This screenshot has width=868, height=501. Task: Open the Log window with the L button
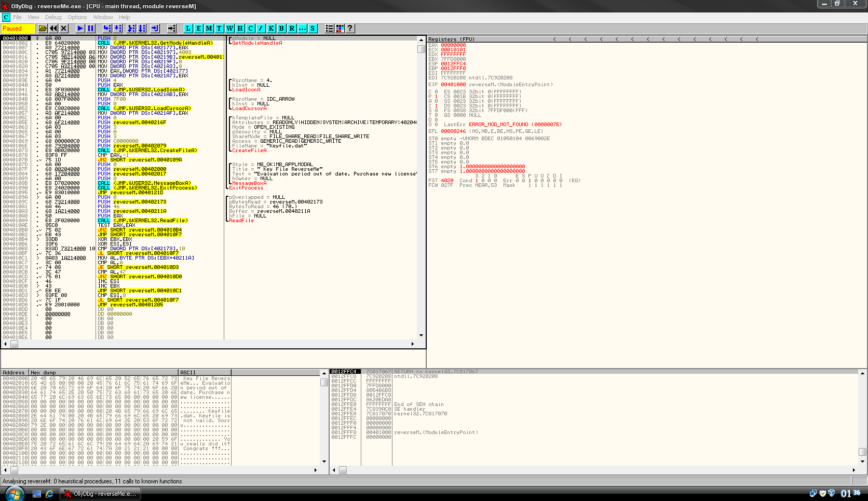pos(188,29)
